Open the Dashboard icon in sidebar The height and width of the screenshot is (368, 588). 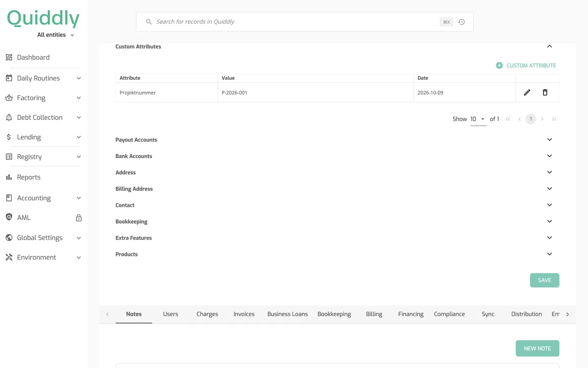9,57
